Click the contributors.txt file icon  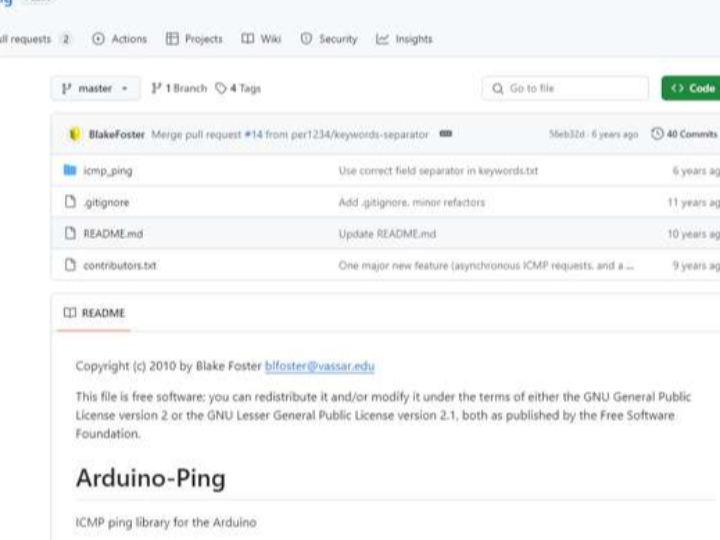coord(70,265)
